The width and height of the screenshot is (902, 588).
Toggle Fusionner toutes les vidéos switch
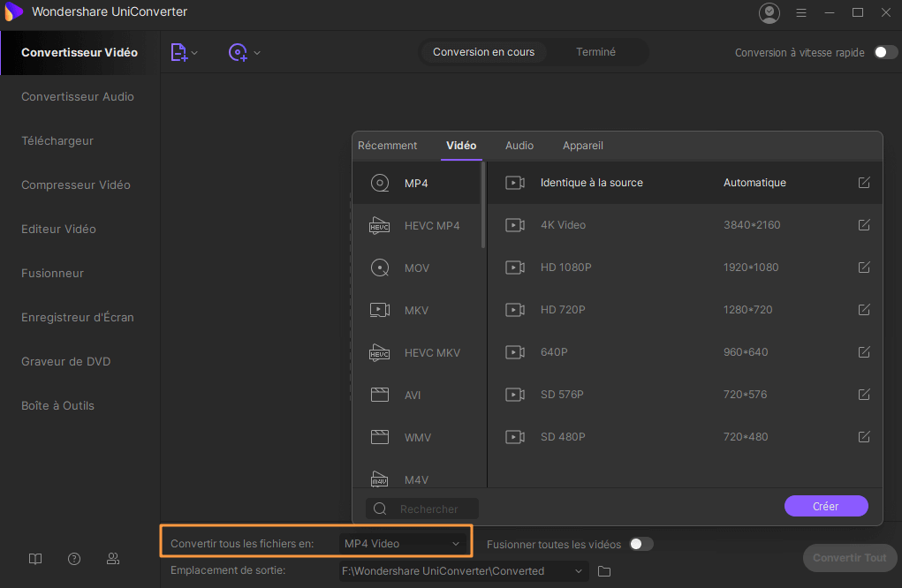(640, 544)
